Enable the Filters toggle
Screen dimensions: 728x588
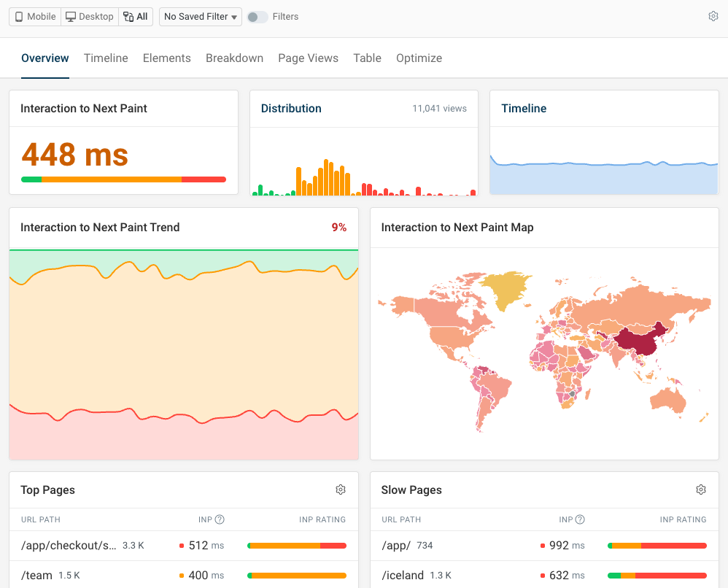(x=257, y=16)
